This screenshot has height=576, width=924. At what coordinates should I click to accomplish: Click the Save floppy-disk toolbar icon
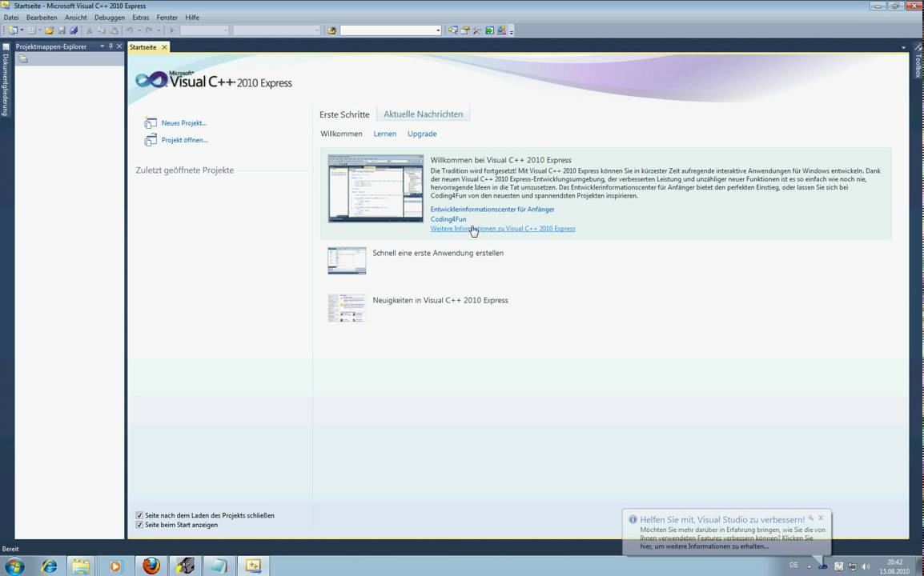[x=62, y=30]
